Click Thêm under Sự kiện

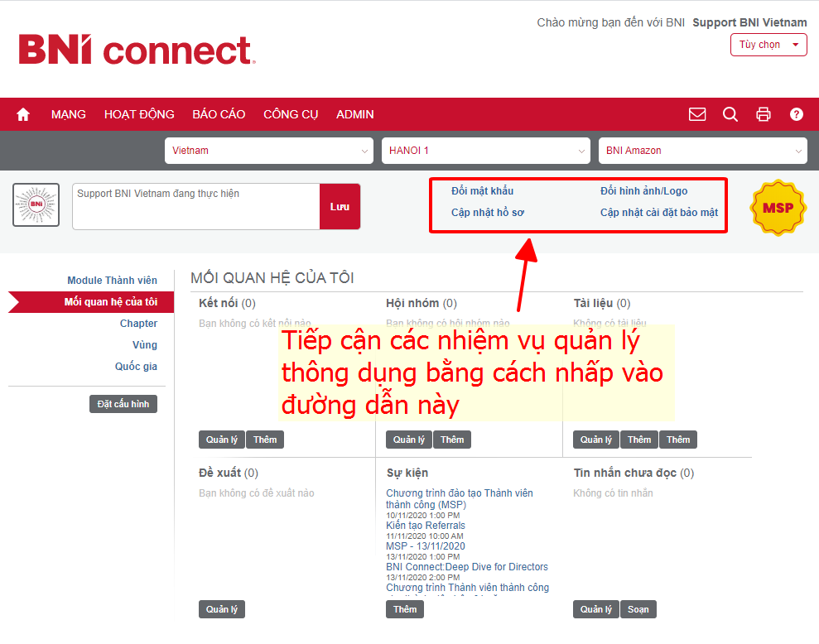pyautogui.click(x=405, y=609)
